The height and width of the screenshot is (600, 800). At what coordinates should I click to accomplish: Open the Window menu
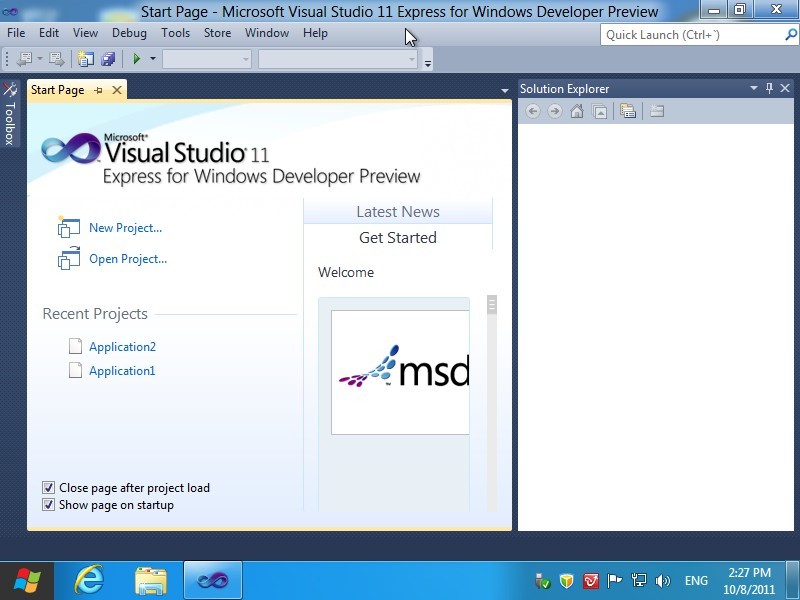coord(267,33)
